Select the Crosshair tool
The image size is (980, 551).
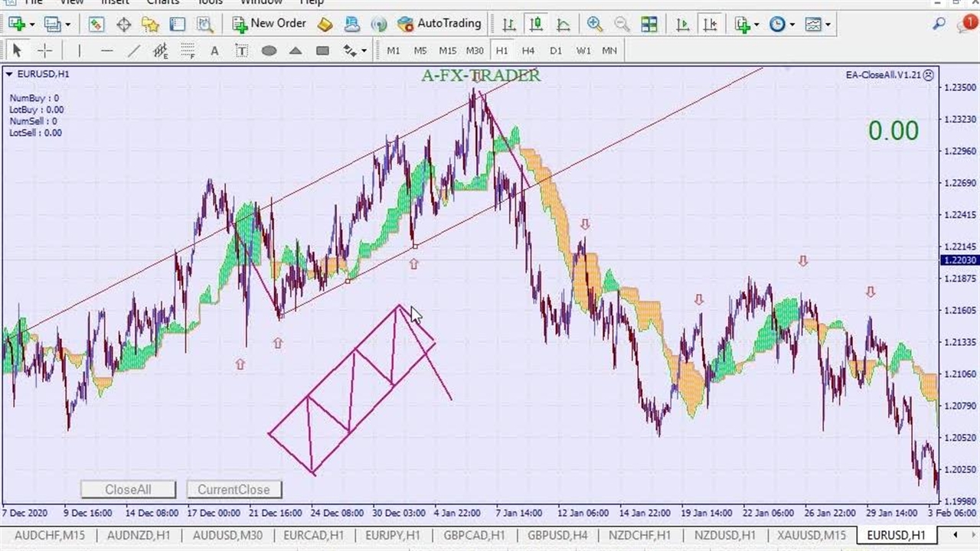[45, 51]
